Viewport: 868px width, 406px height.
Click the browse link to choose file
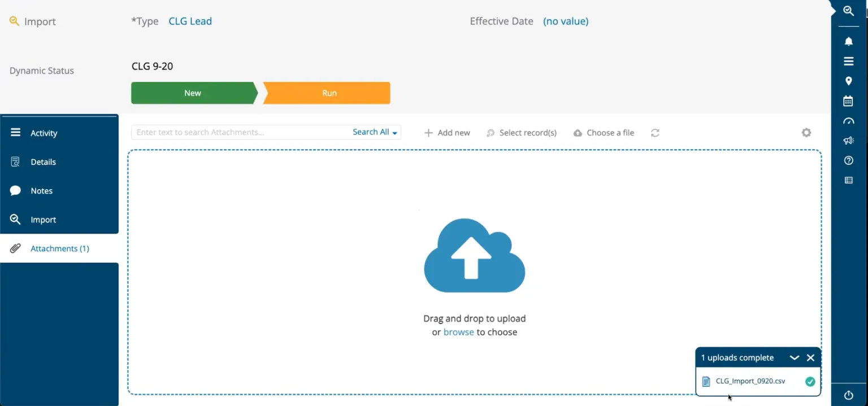pyautogui.click(x=458, y=332)
